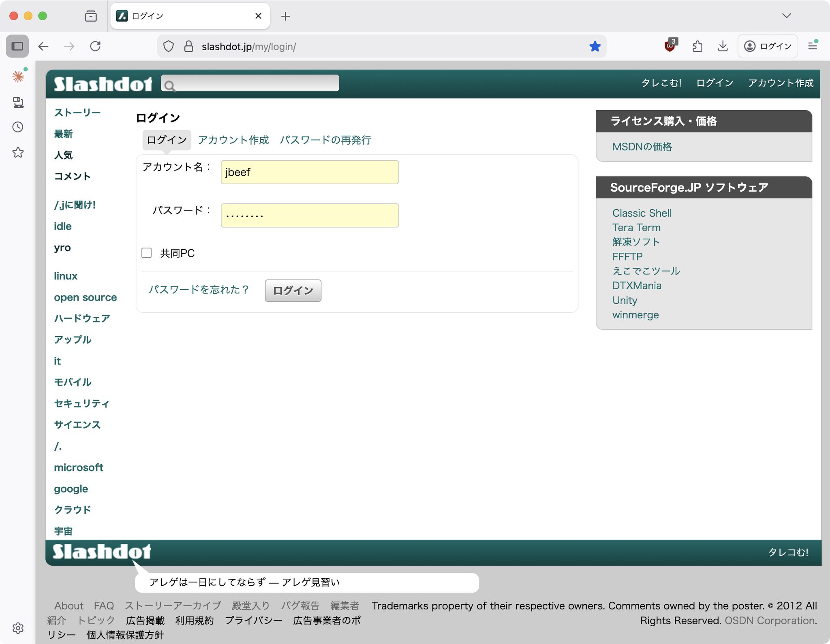Click the bookmark star in address bar
Screen dimensions: 830x644
[x=595, y=47]
